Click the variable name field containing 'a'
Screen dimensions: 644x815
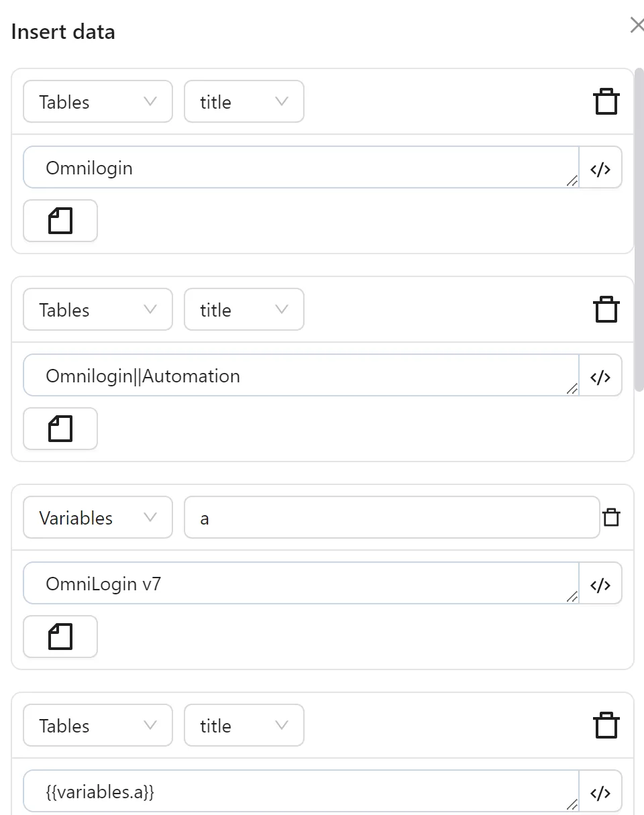tap(392, 518)
